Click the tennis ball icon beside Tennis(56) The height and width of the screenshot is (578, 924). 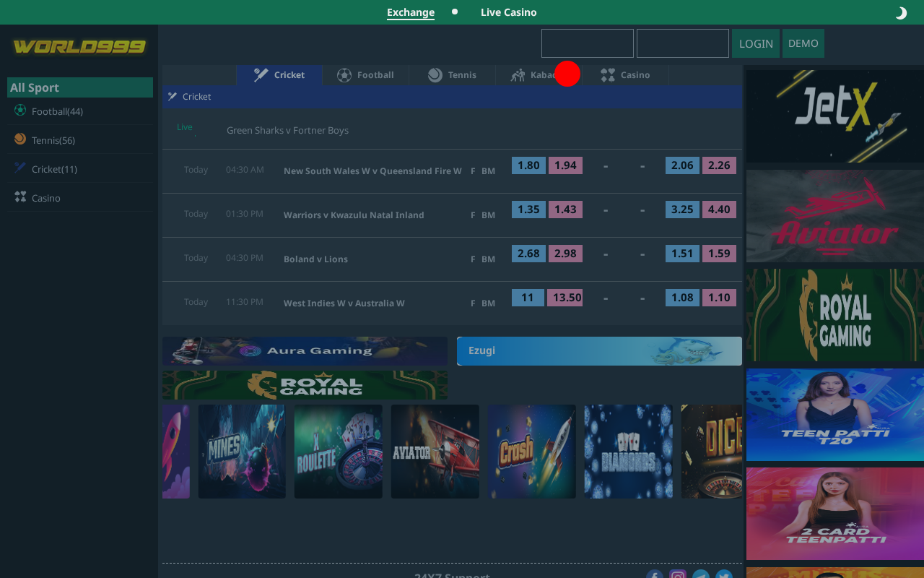(x=20, y=139)
